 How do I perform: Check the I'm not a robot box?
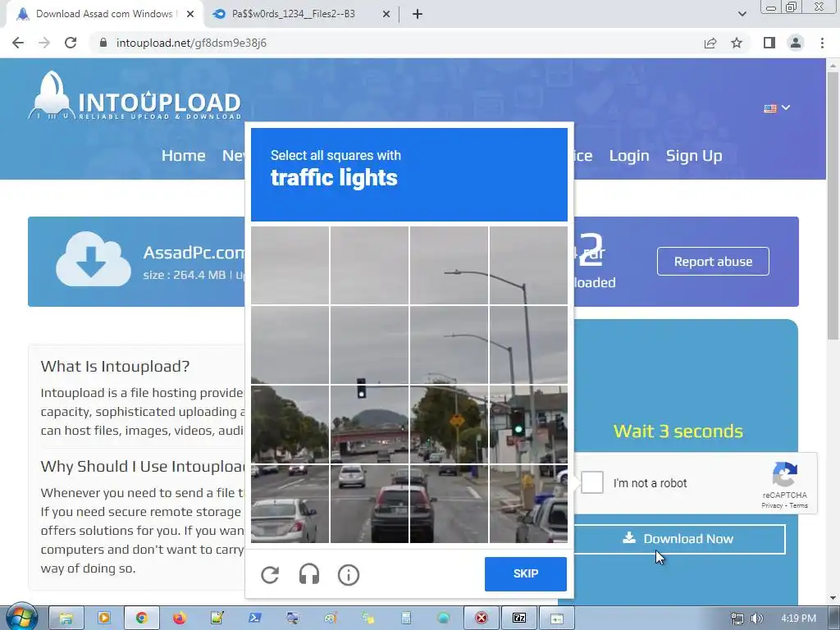[x=592, y=482]
